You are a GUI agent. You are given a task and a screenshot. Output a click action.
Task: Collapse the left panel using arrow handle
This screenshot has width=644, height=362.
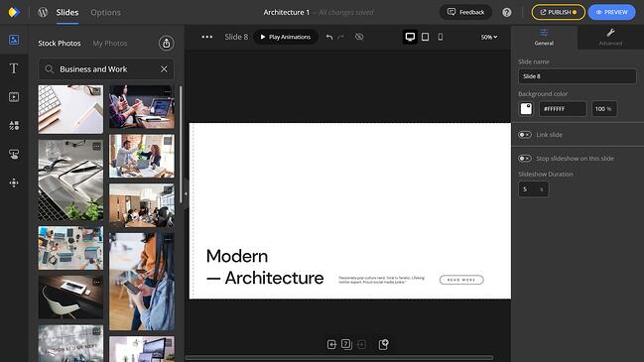click(186, 193)
